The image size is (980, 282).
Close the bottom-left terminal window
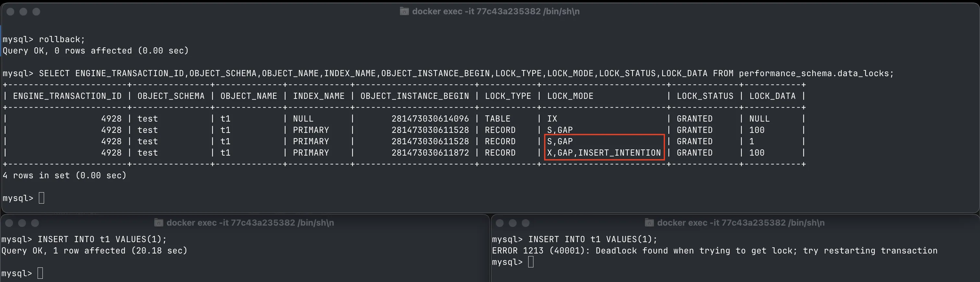(x=9, y=223)
